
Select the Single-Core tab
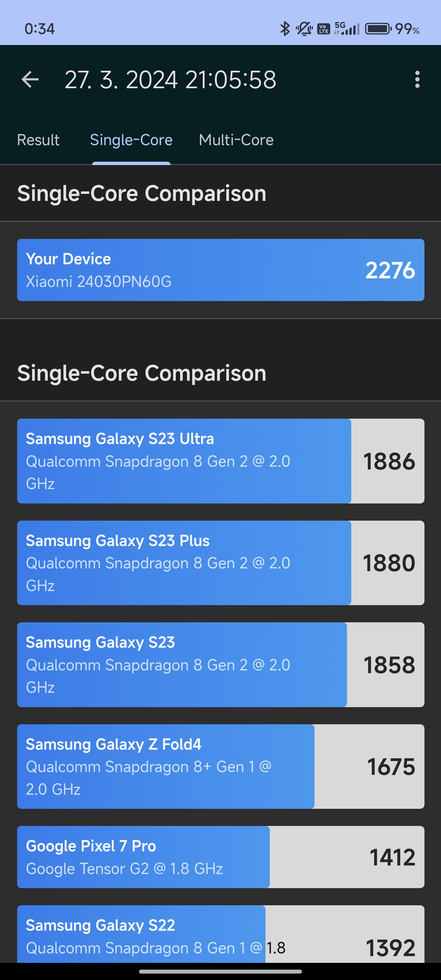pos(131,140)
